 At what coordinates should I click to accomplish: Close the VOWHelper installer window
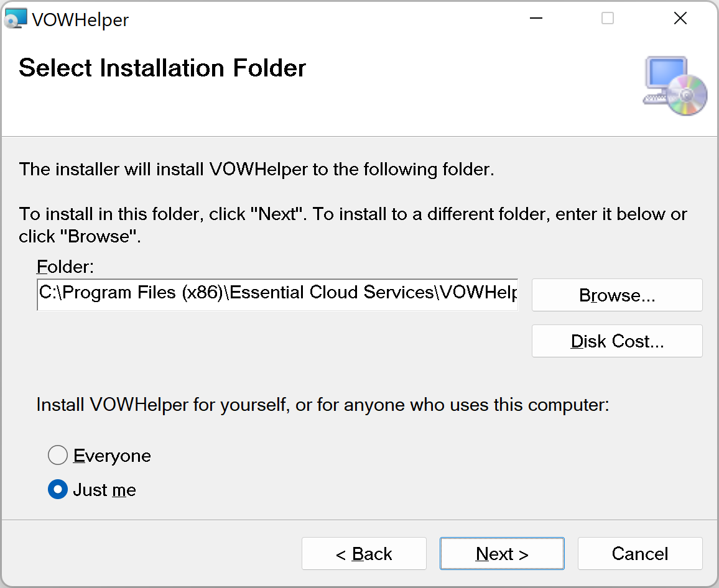[680, 19]
